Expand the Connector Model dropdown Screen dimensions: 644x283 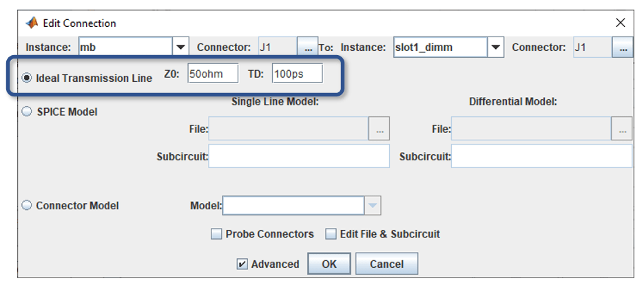[x=372, y=205]
